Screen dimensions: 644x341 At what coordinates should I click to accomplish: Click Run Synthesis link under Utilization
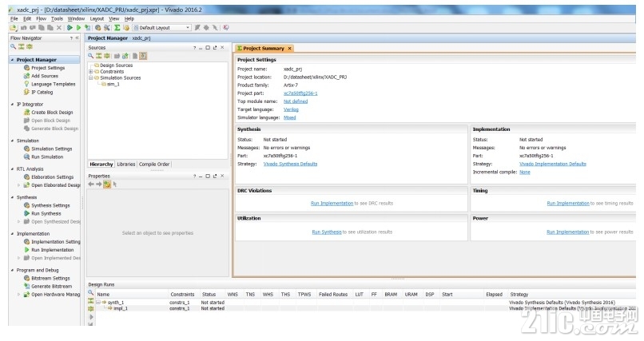click(327, 232)
